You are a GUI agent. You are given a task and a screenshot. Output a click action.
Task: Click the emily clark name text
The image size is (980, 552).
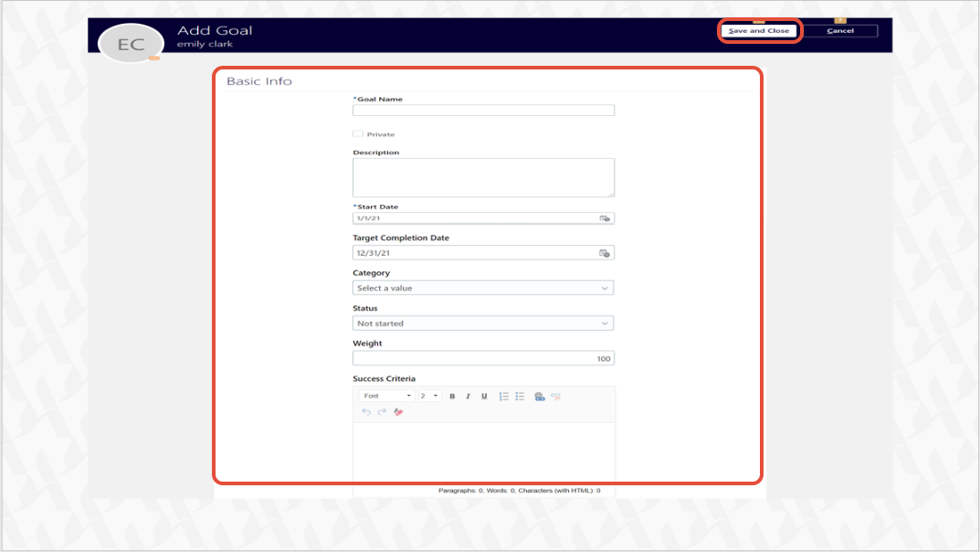click(205, 45)
